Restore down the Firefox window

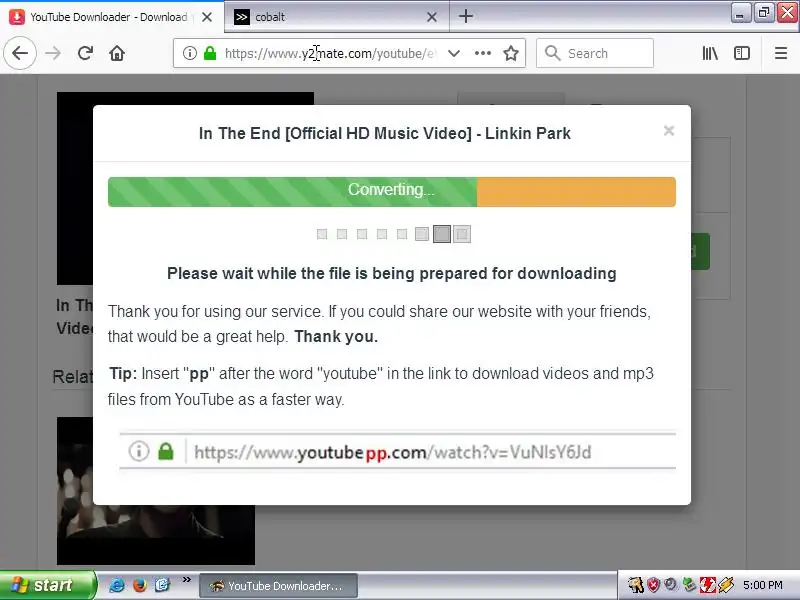coord(763,13)
